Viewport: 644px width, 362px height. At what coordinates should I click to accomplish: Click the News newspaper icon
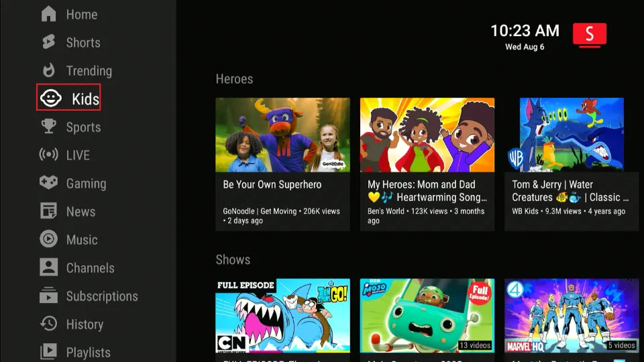[48, 211]
